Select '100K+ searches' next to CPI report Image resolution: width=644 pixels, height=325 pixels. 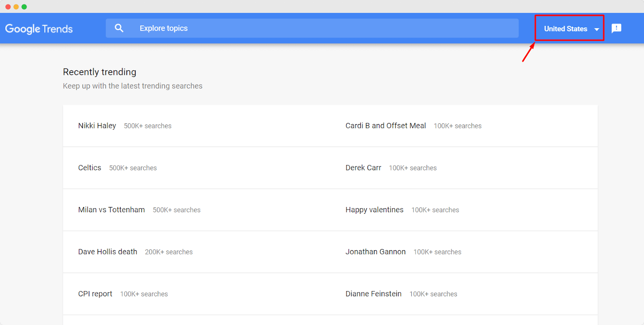pos(144,294)
